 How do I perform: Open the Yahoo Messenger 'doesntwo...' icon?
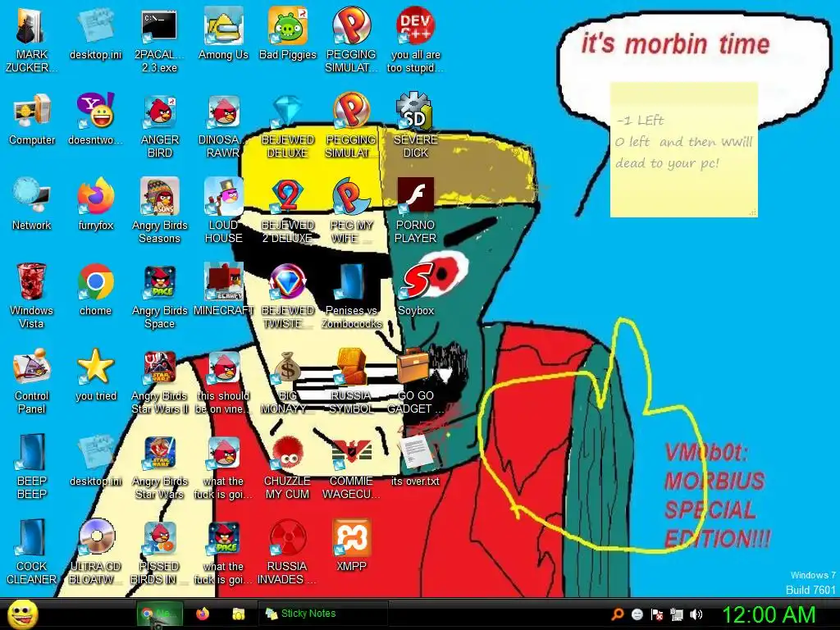[95, 119]
